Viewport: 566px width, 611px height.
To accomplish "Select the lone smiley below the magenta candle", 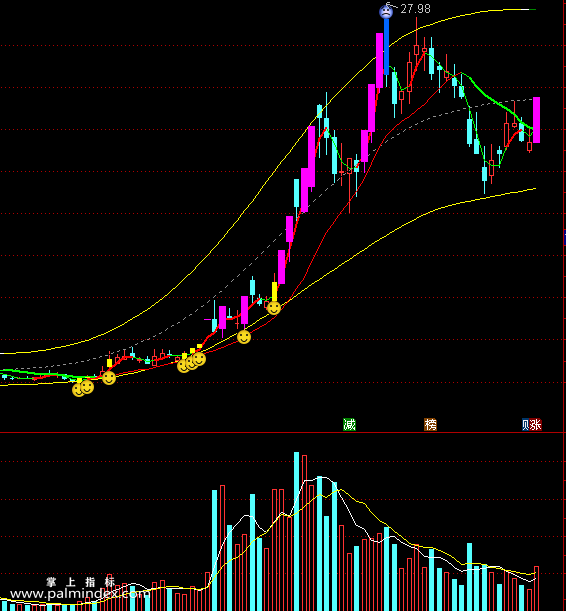I will pos(244,337).
